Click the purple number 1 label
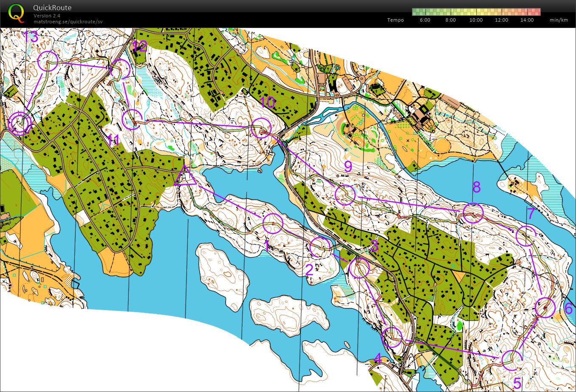This screenshot has width=576, height=392. point(266,246)
